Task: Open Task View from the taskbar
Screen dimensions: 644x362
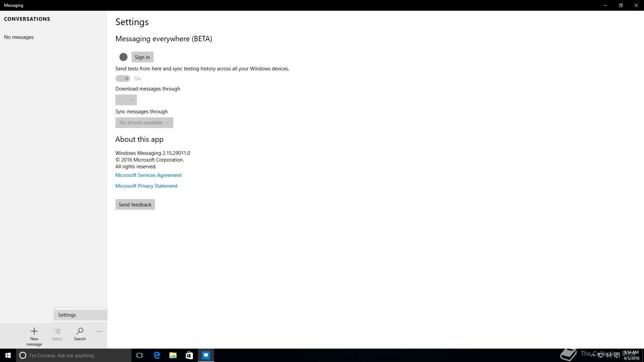Action: pyautogui.click(x=140, y=355)
